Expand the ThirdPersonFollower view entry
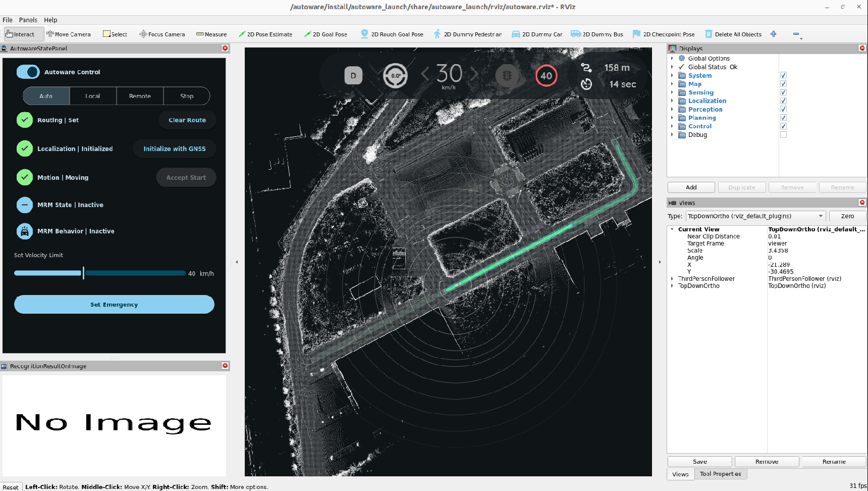The width and height of the screenshot is (868, 491). coord(672,279)
